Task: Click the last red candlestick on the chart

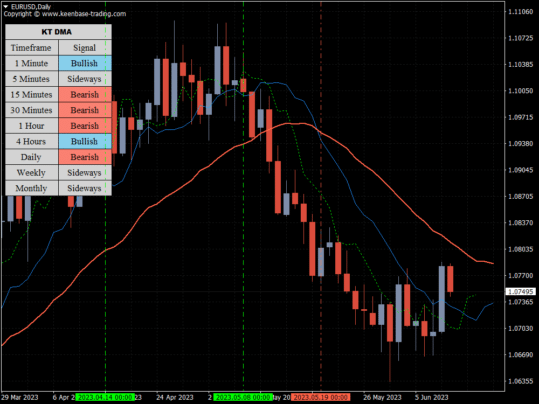Action: 450,279
